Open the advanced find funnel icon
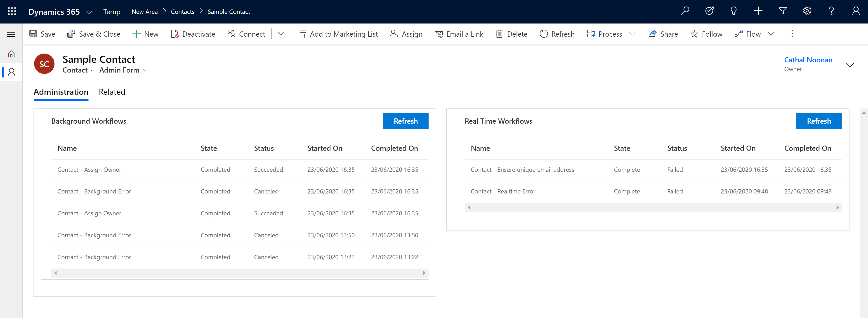Viewport: 868px width, 318px height. pos(782,11)
